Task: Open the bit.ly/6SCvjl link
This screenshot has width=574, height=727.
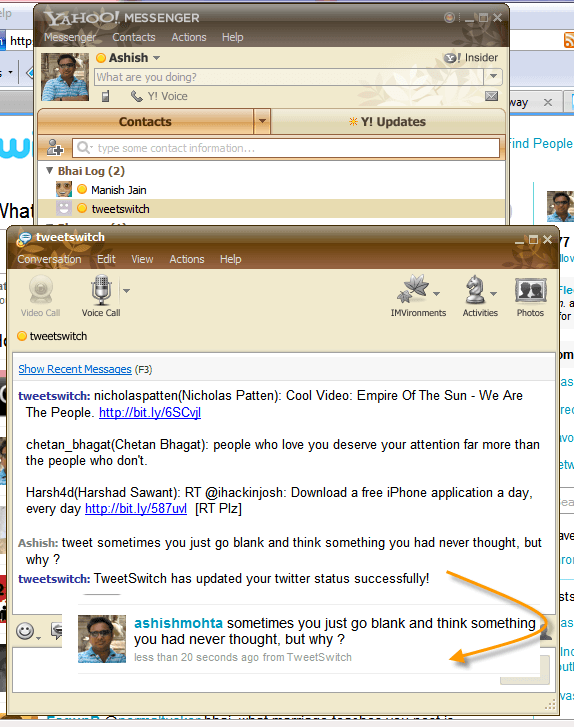Action: 150,412
